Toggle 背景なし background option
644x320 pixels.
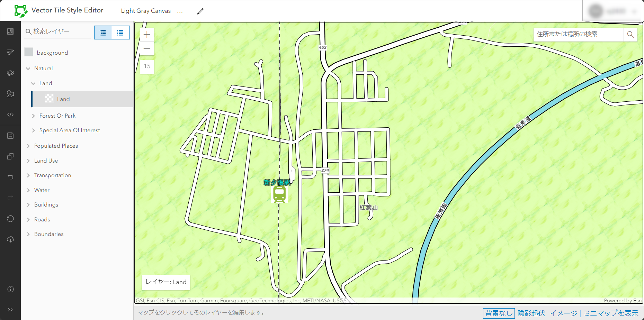point(499,313)
